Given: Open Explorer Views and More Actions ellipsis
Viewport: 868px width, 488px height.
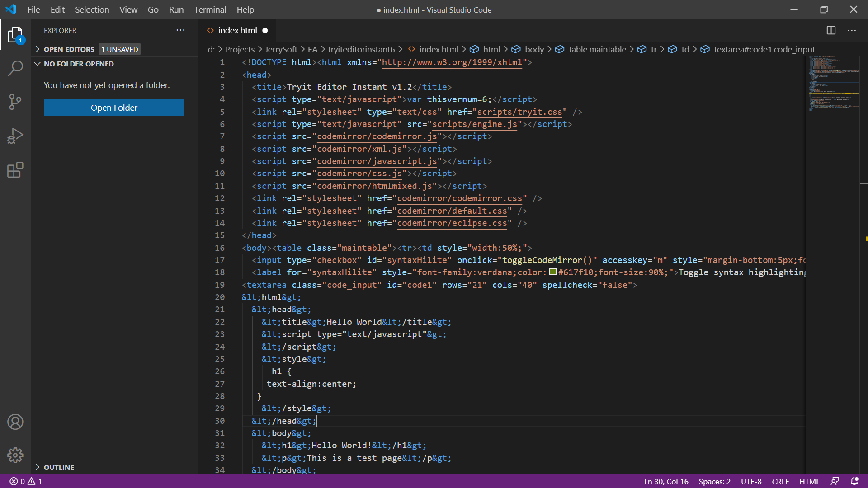Looking at the screenshot, I should point(180,30).
